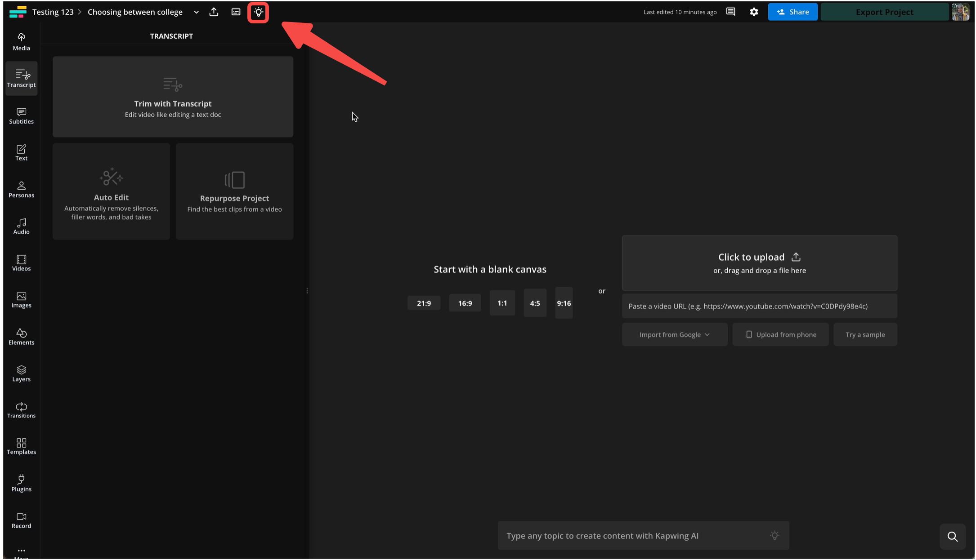Click the Record icon in the sidebar

21,518
